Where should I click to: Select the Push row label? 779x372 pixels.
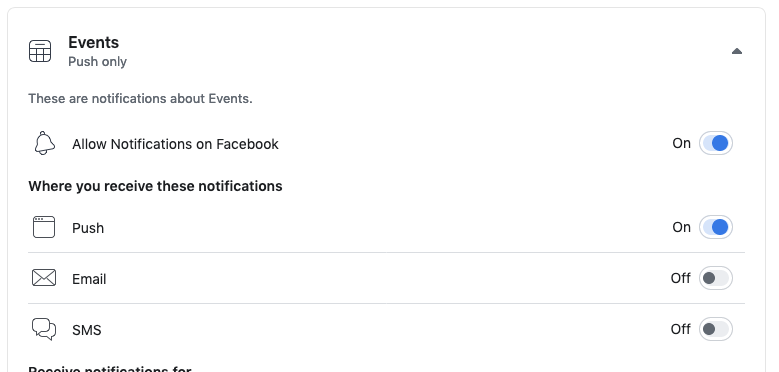(88, 228)
